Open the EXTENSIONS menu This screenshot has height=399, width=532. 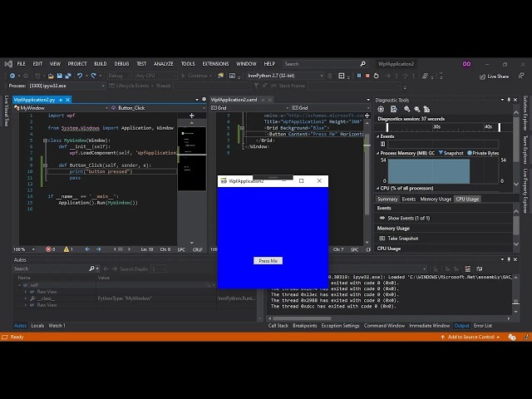pyautogui.click(x=215, y=64)
